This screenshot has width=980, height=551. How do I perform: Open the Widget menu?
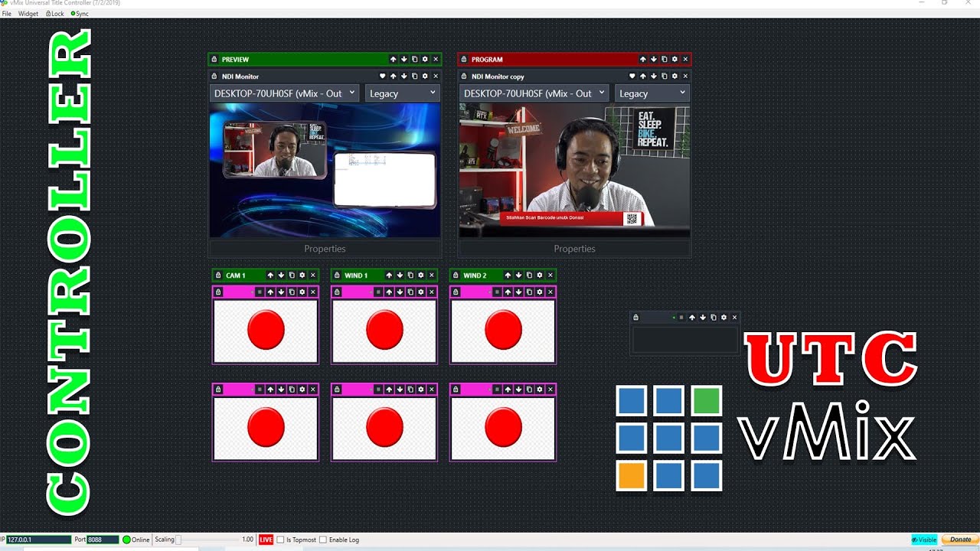point(28,14)
